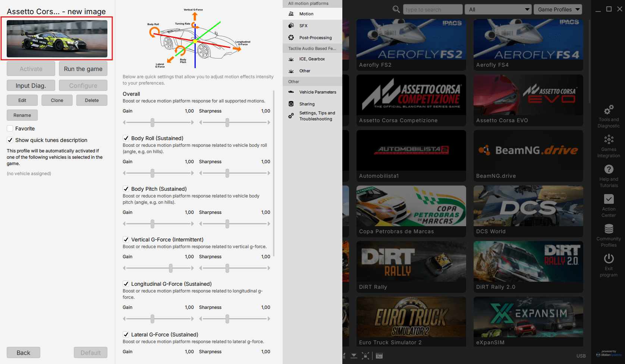Click the Run the game button
This screenshot has height=364, width=625.
coord(83,69)
